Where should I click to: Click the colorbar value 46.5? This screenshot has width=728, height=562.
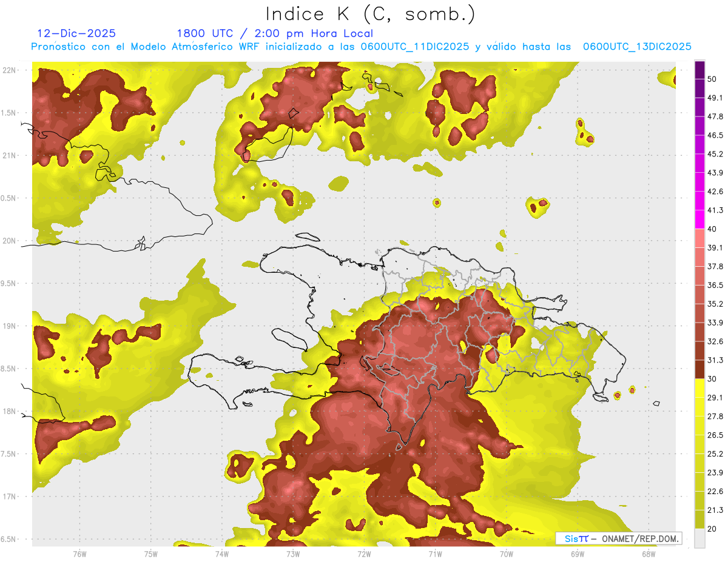(715, 135)
